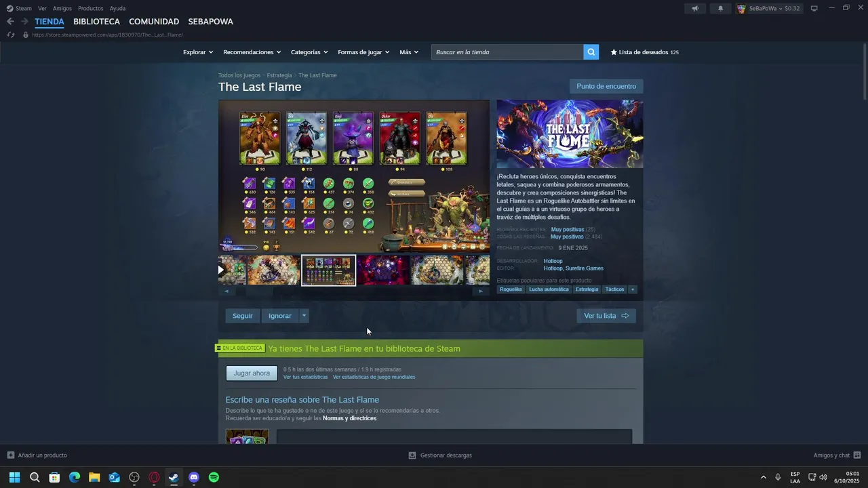Screen dimensions: 868x488
Task: Open Gestionar descargas
Action: (x=440, y=455)
